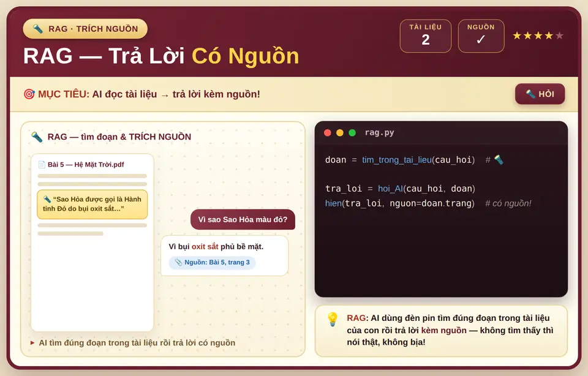Click the code line 'tra_loi = hoi_AI(cau_hoi, doan)'
This screenshot has width=588, height=376.
tap(400, 189)
